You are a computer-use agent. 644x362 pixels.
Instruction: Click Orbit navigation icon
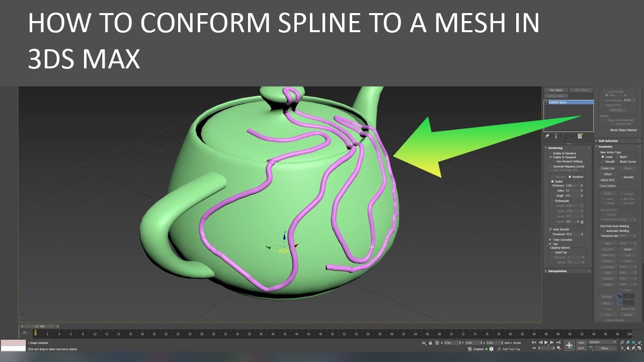633,348
